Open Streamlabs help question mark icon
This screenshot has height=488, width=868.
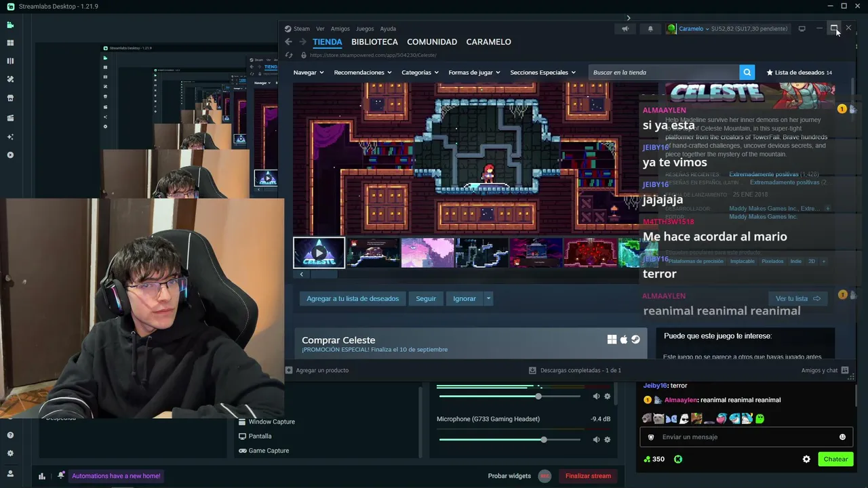click(x=10, y=435)
